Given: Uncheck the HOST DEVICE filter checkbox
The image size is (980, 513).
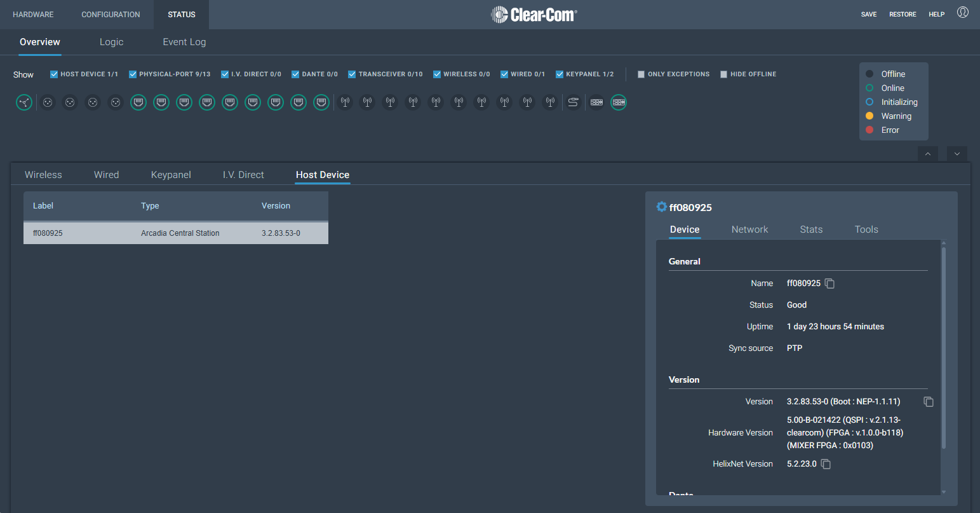Looking at the screenshot, I should [x=54, y=74].
